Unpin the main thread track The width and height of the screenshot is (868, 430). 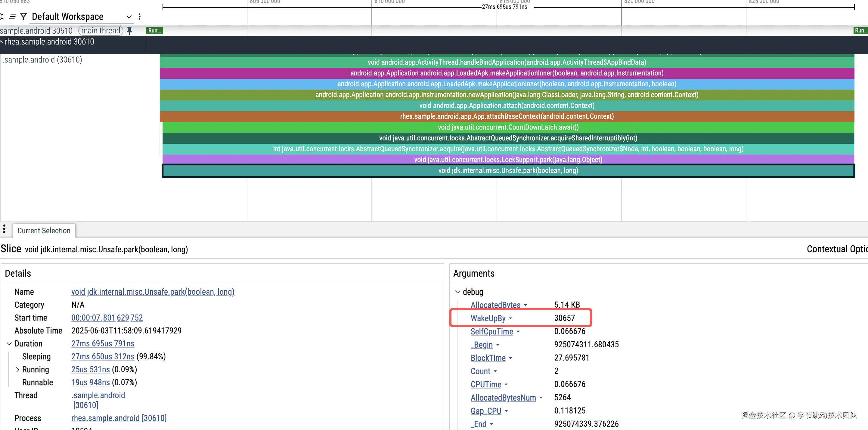tap(129, 31)
